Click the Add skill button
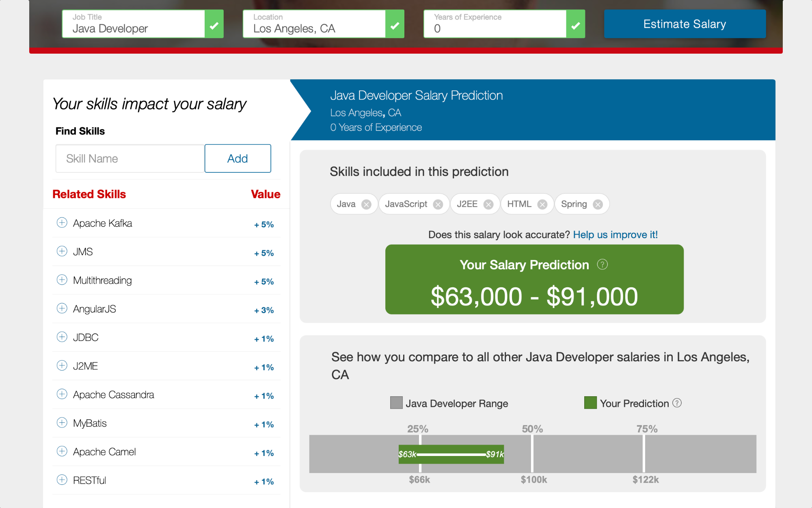This screenshot has width=812, height=508. click(238, 158)
